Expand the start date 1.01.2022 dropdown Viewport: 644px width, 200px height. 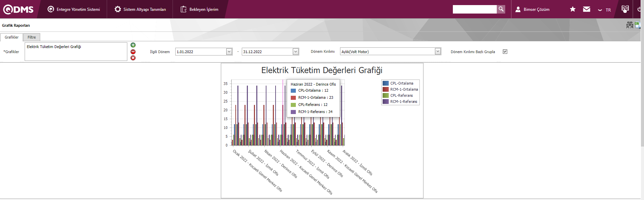[229, 52]
